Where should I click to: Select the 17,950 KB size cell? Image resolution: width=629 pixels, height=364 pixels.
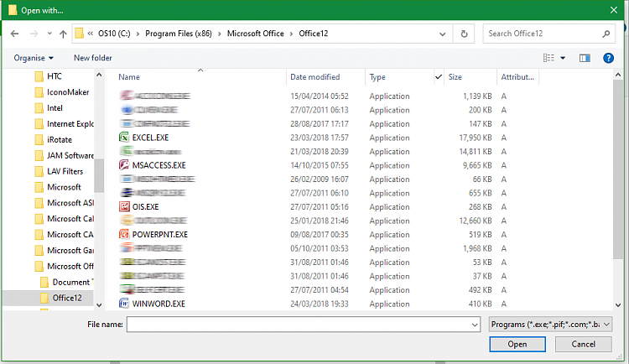coord(476,138)
